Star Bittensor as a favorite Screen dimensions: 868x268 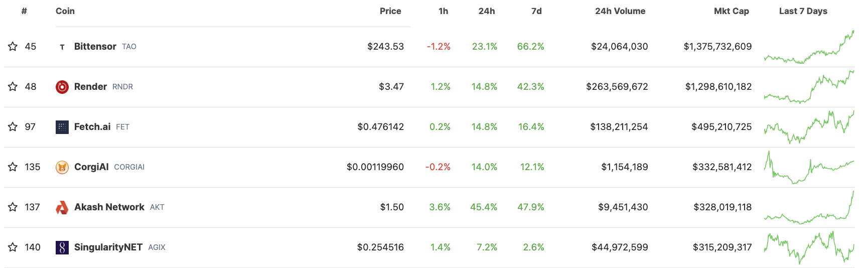pos(13,47)
